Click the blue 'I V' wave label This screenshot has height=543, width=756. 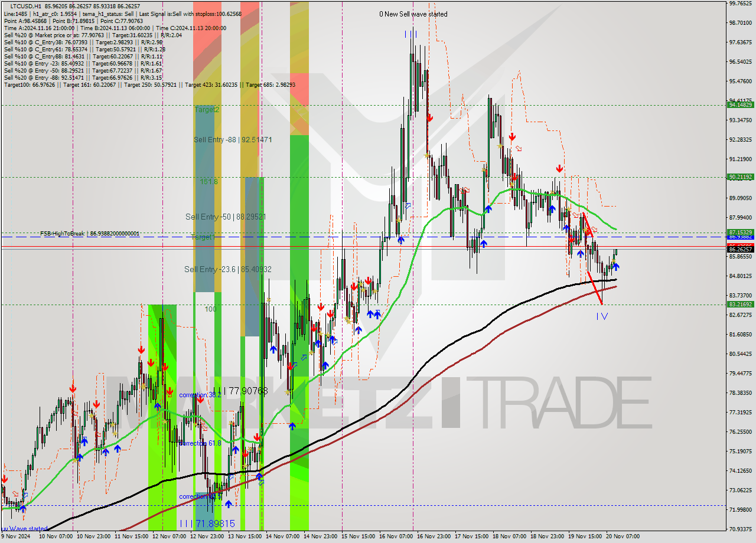point(602,316)
